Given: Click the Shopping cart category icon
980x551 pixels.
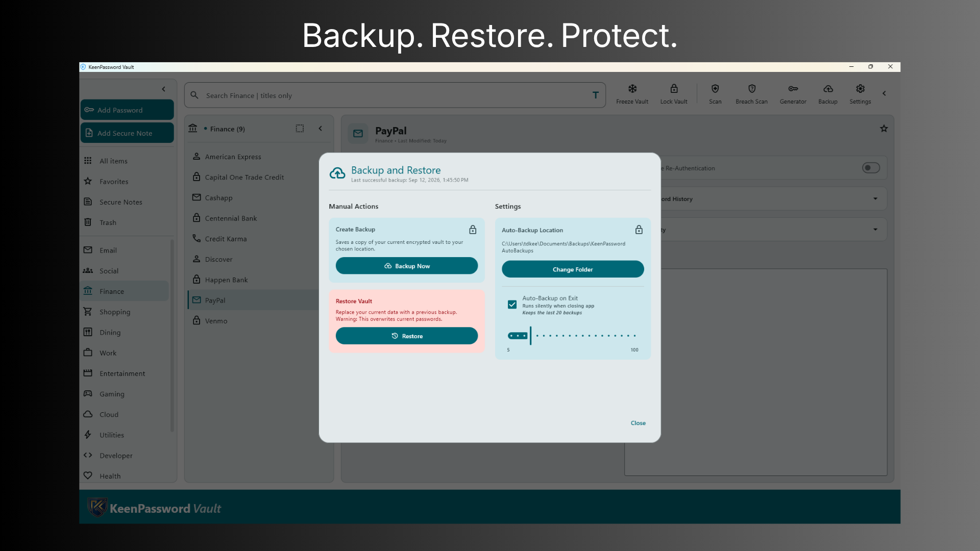Looking at the screenshot, I should (88, 312).
